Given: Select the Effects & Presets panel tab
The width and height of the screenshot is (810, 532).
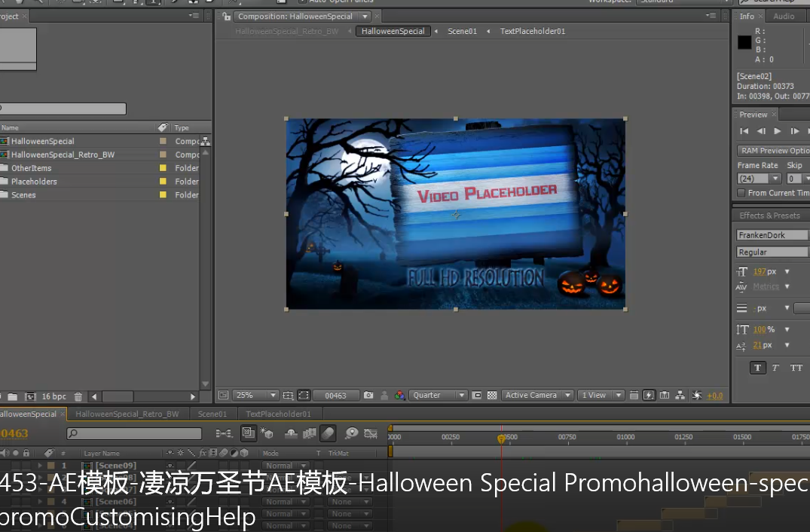Looking at the screenshot, I should (x=769, y=216).
